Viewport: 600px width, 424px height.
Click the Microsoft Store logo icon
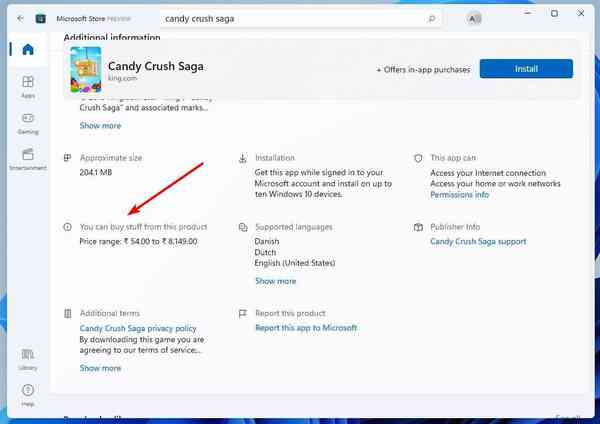tap(41, 18)
